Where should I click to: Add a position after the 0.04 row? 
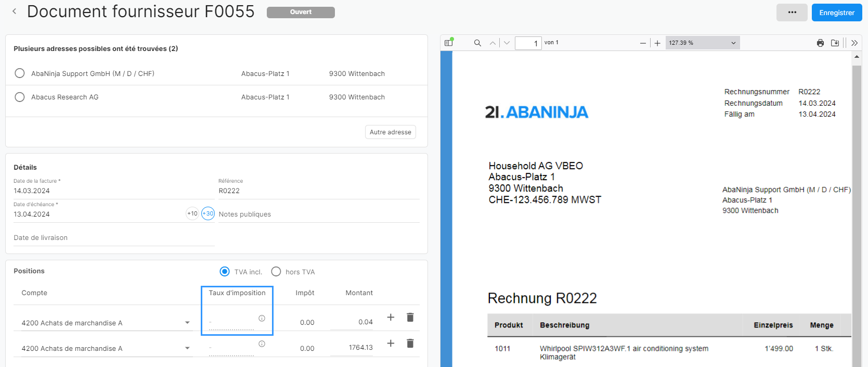pyautogui.click(x=391, y=318)
